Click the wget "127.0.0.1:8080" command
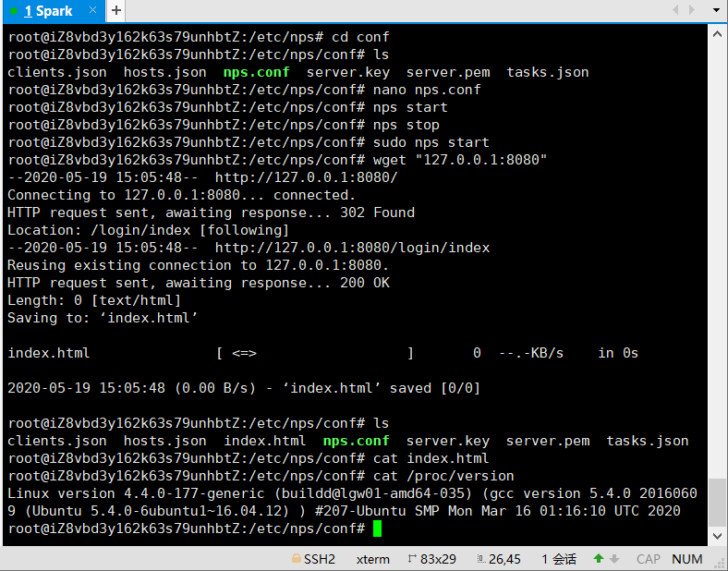This screenshot has height=571, width=728. (x=460, y=160)
